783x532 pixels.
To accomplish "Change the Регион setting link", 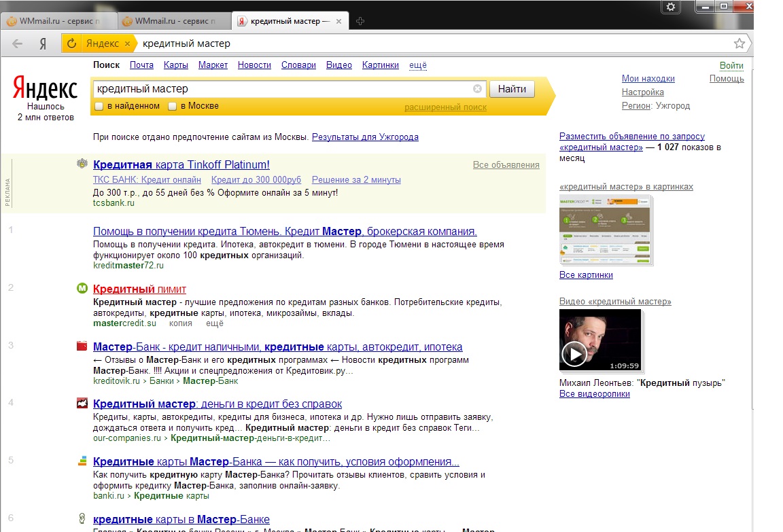I will (636, 105).
